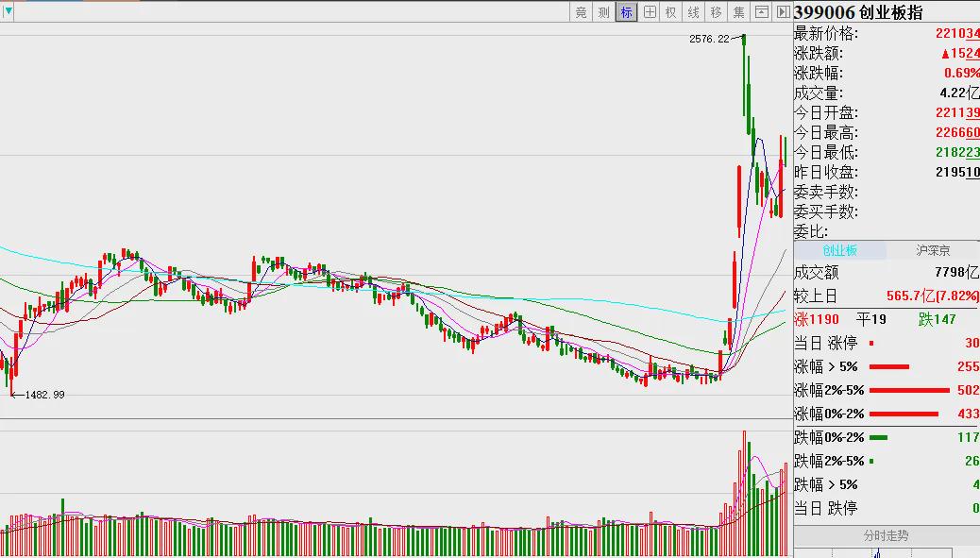Open the teal dropdown triangle at top-left
Image resolution: width=980 pixels, height=558 pixels.
tap(8, 10)
